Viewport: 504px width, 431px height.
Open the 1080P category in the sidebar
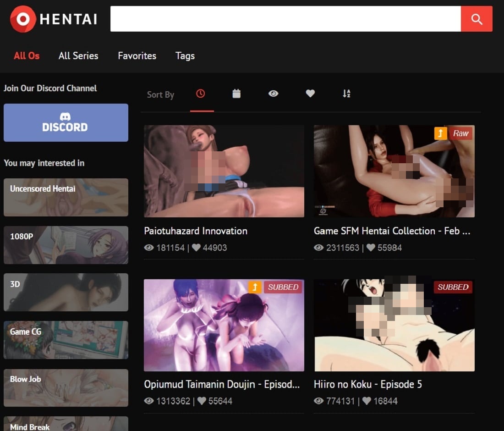[x=66, y=245]
